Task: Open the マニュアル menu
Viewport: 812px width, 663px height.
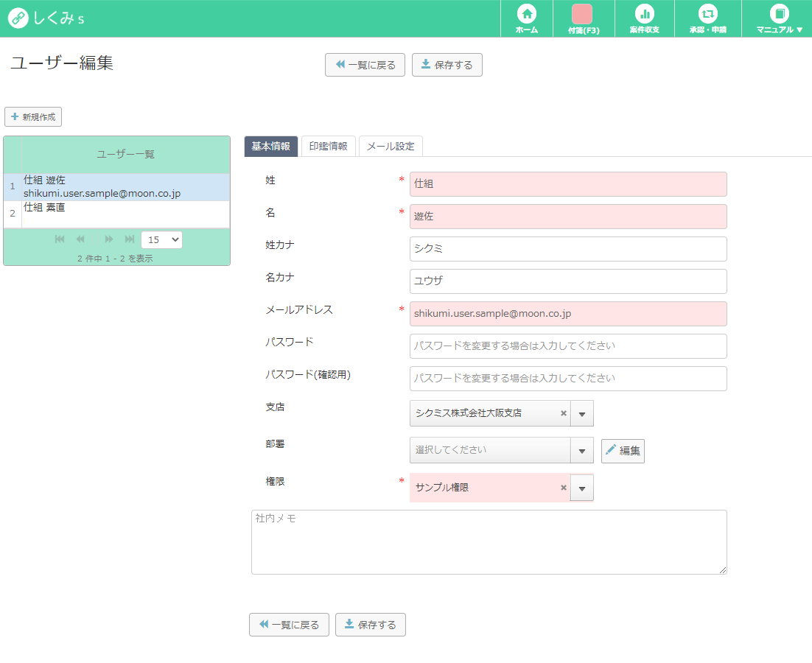Action: point(779,18)
